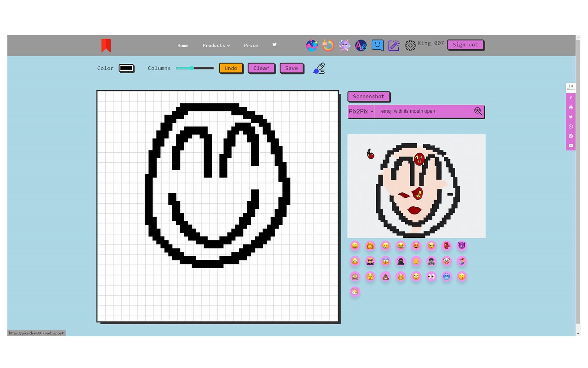Click the magic wand editor icon

click(x=394, y=45)
